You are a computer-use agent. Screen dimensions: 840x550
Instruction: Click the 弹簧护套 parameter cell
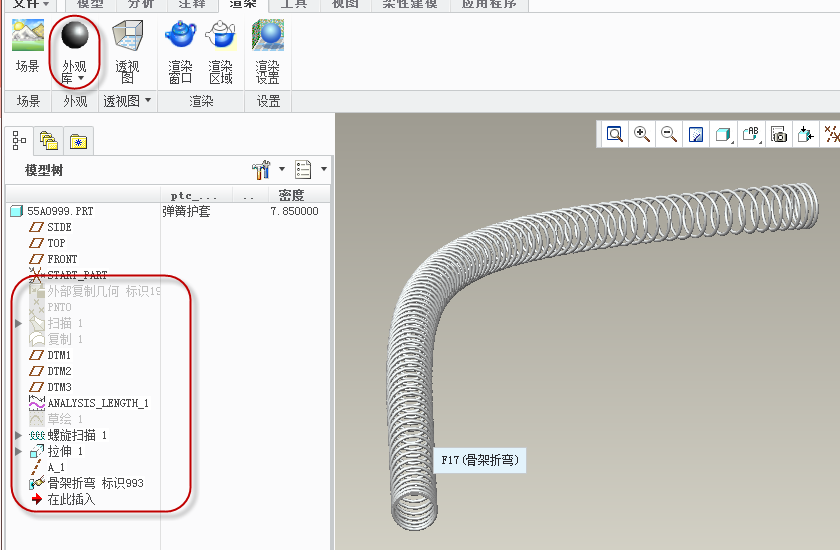[186, 211]
